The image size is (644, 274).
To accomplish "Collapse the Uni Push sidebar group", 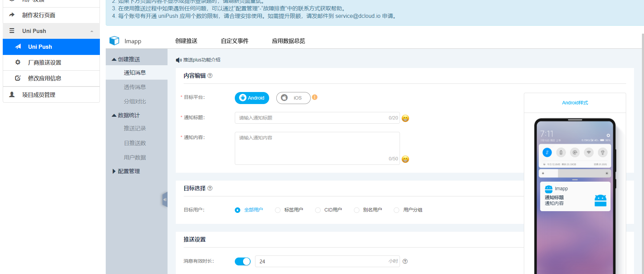I will point(92,31).
